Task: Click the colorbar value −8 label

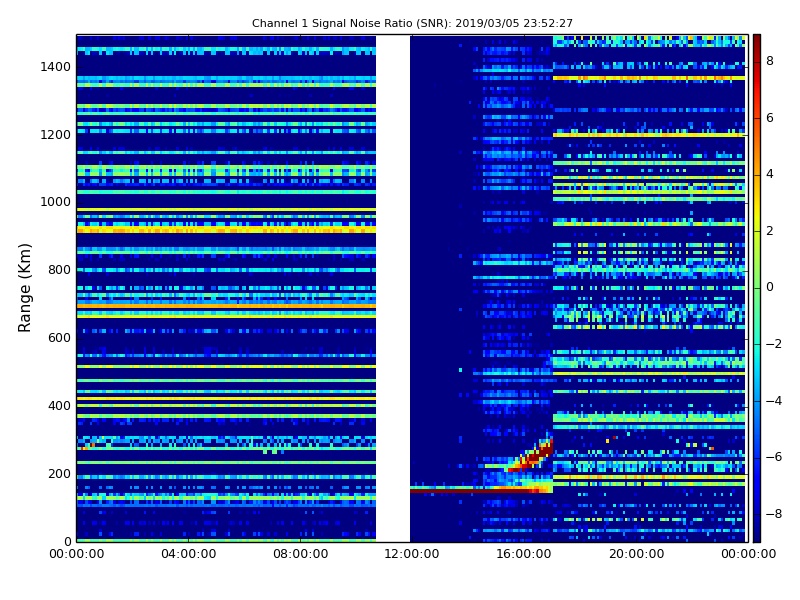Action: tap(774, 514)
